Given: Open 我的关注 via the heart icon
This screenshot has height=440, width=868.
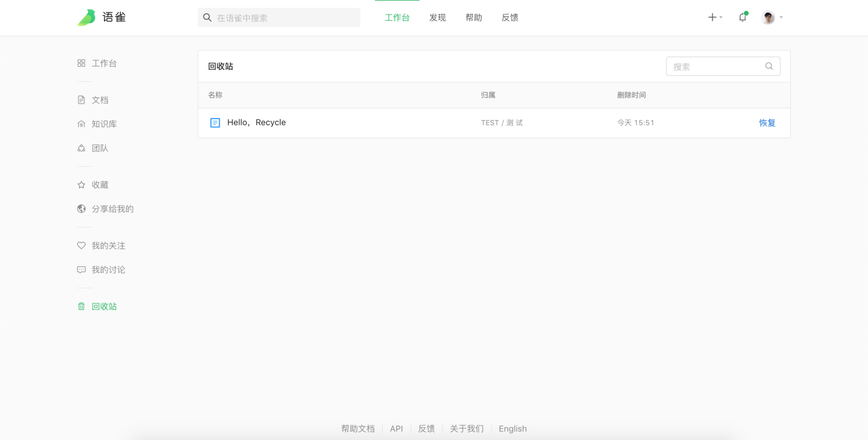Looking at the screenshot, I should pos(81,246).
